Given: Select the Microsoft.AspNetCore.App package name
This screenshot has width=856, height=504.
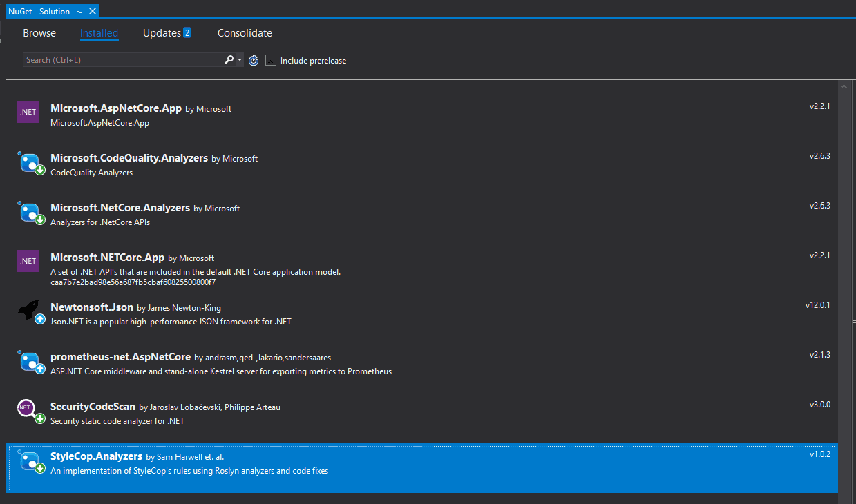Looking at the screenshot, I should [116, 108].
